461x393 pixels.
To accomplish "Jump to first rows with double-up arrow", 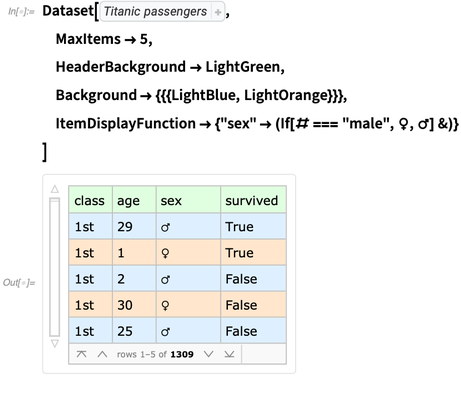I will pos(81,354).
